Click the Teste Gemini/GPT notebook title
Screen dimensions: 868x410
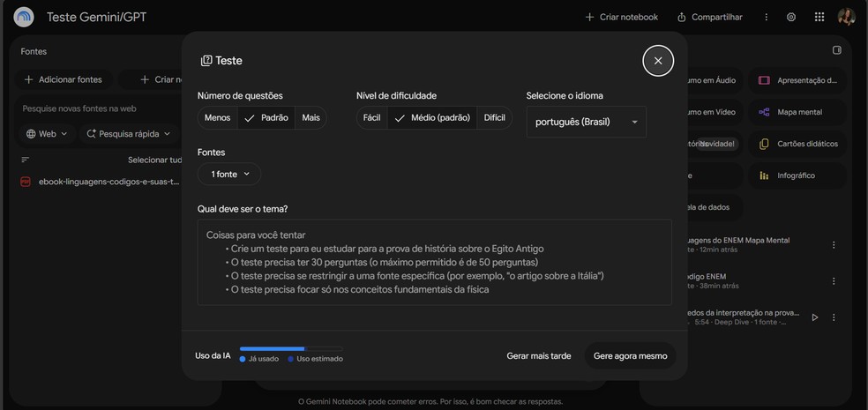pos(96,17)
